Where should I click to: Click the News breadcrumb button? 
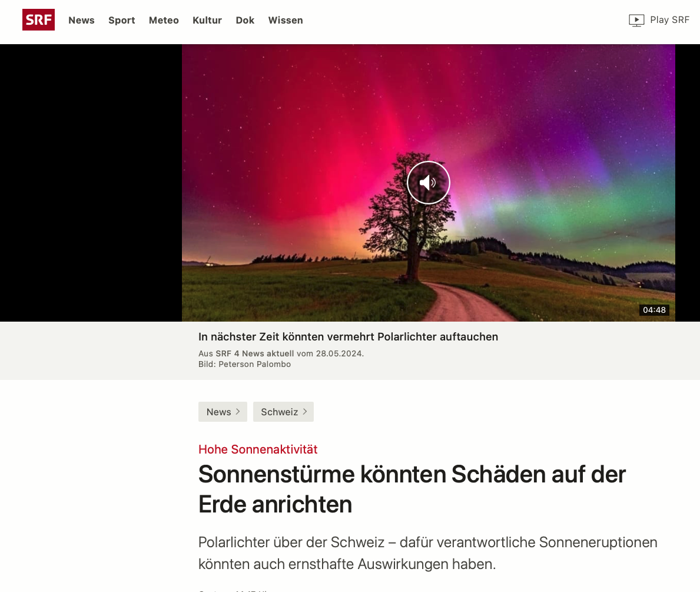223,412
